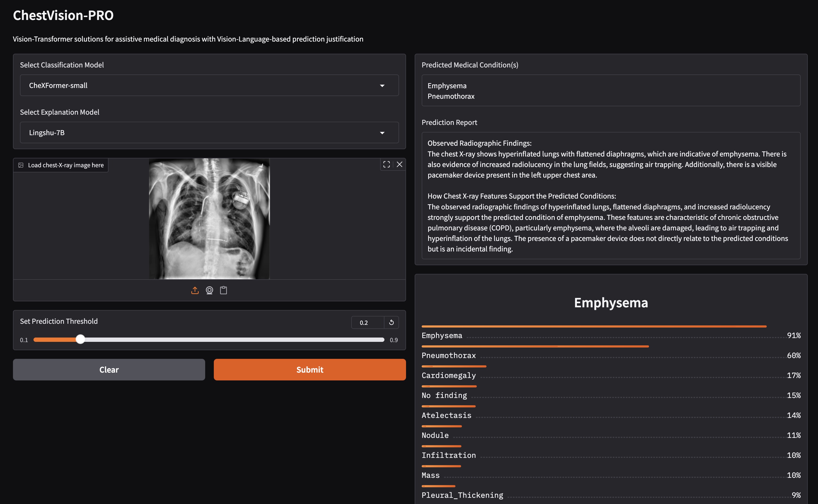
Task: Open the webcam capture icon
Action: point(209,290)
